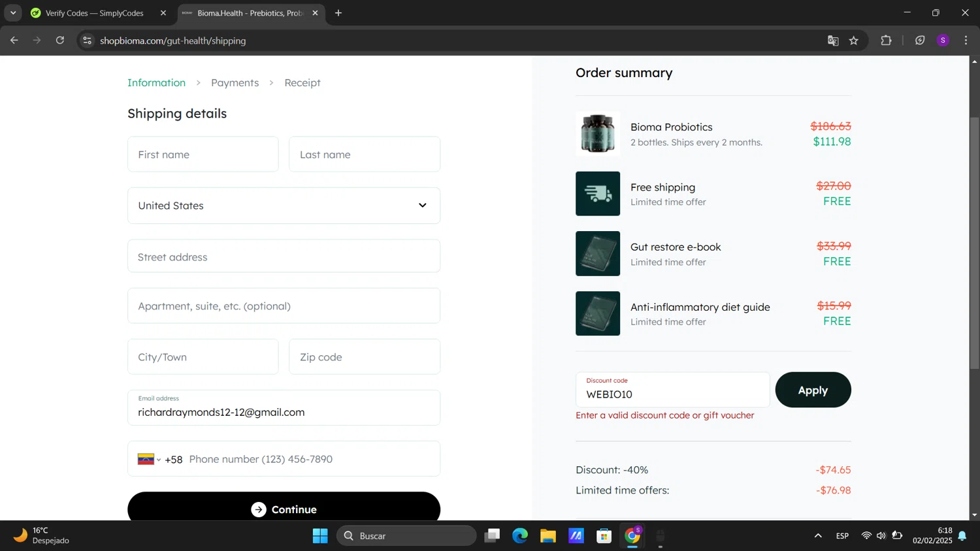Select the Bioma.Health browser tab
980x551 pixels.
click(x=251, y=13)
